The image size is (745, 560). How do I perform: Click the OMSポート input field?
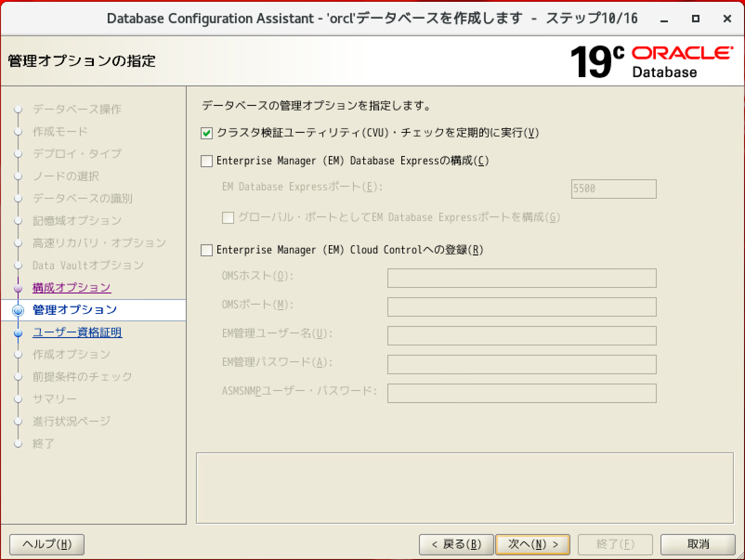522,307
